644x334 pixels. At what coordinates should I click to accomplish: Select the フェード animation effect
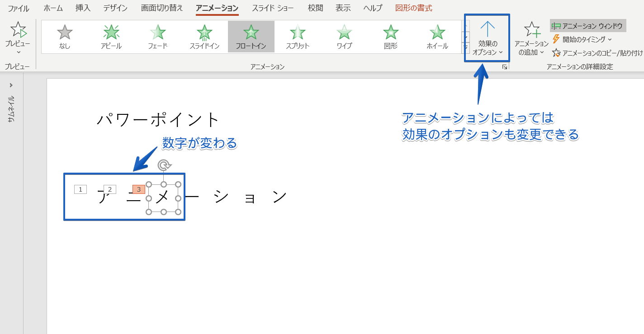pos(157,36)
